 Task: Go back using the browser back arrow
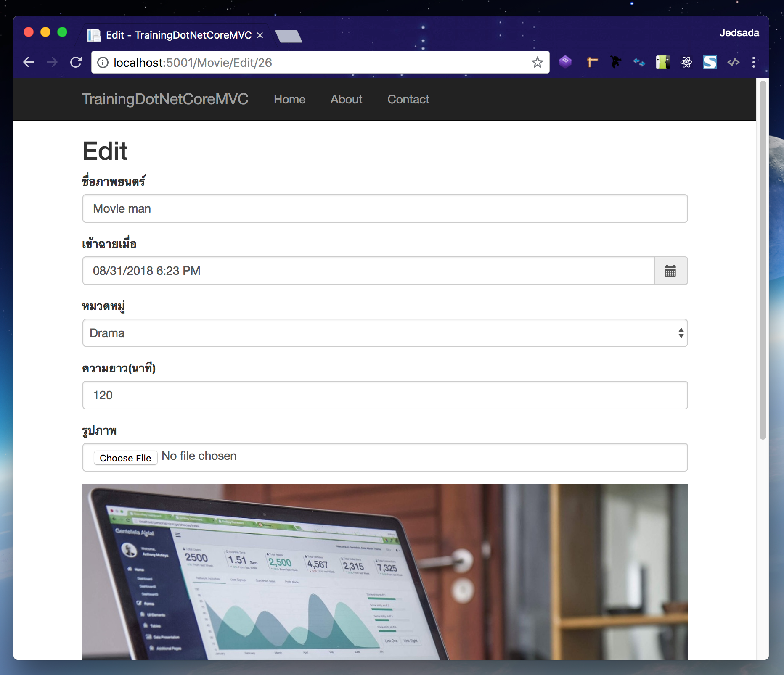pyautogui.click(x=28, y=62)
